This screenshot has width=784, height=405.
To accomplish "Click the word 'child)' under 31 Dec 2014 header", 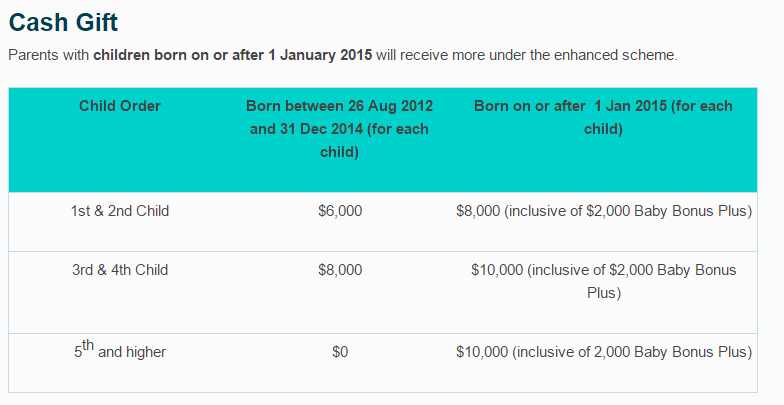I will click(340, 152).
